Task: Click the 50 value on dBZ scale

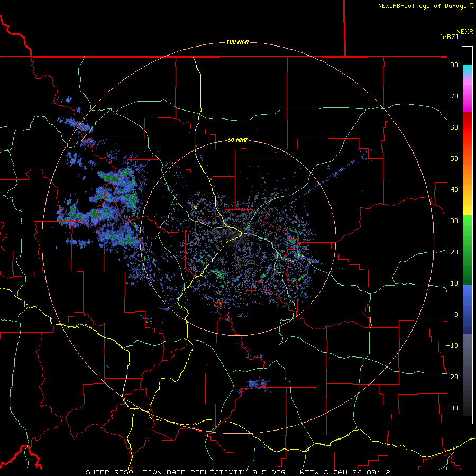Action: click(454, 159)
